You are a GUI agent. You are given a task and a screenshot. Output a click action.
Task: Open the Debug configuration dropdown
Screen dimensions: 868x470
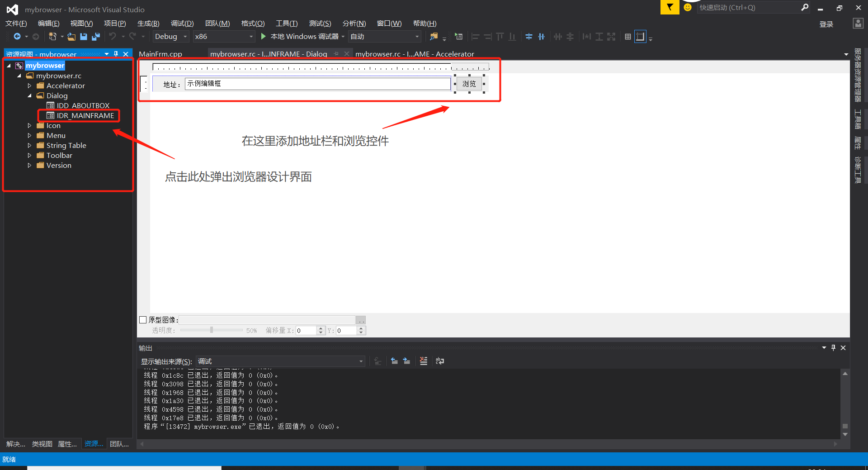[170, 37]
